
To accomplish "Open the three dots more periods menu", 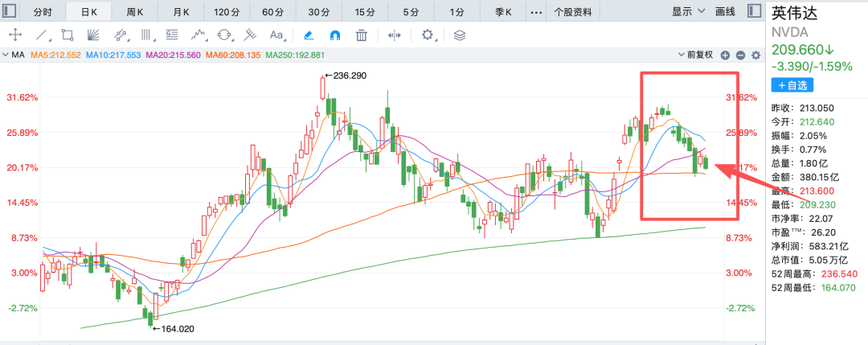I will tap(536, 11).
